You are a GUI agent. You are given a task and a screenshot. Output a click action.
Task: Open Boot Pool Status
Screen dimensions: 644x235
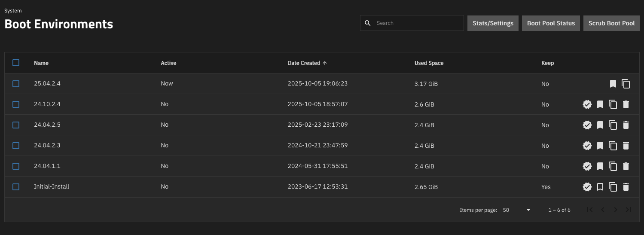click(551, 23)
